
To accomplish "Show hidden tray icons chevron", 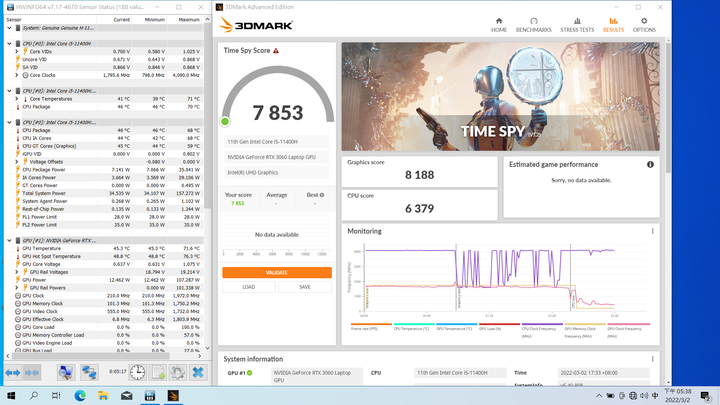I will click(599, 396).
